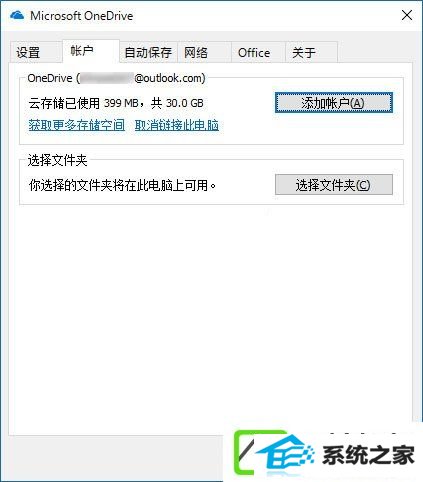Open the 自动保存 tab
This screenshot has height=482, width=423.
[x=148, y=52]
